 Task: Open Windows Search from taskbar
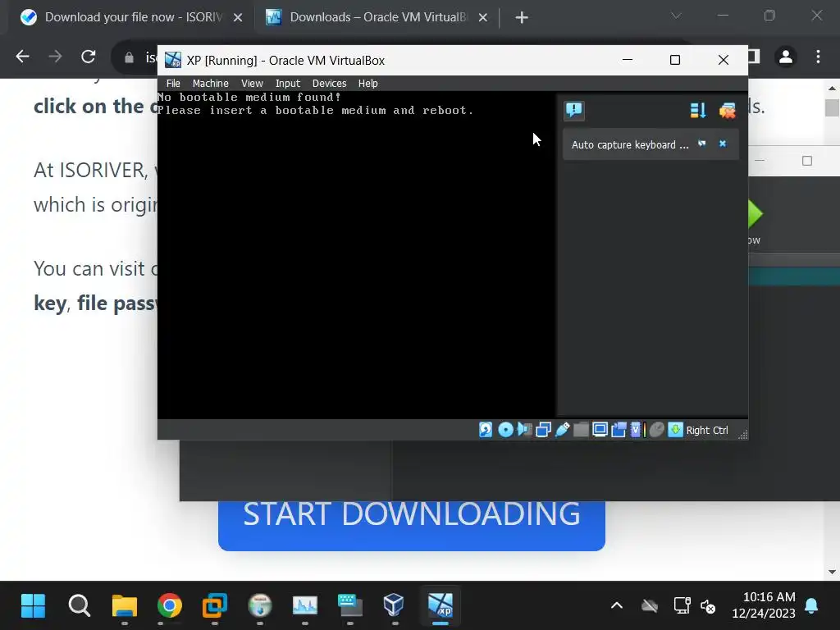point(80,605)
